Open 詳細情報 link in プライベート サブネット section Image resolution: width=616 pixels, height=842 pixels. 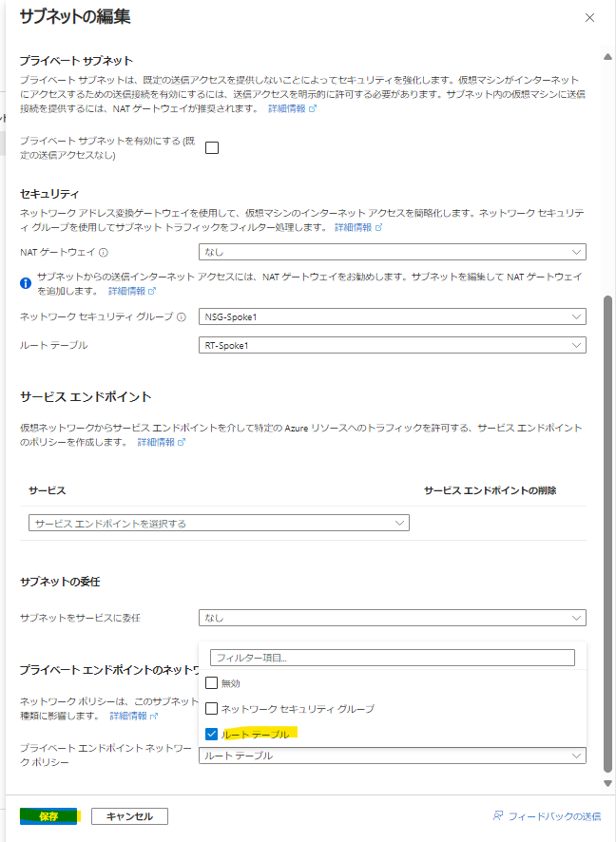pyautogui.click(x=292, y=108)
